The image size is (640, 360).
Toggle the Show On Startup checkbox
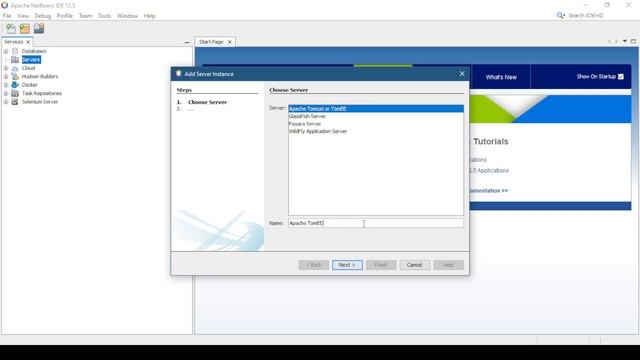[621, 77]
